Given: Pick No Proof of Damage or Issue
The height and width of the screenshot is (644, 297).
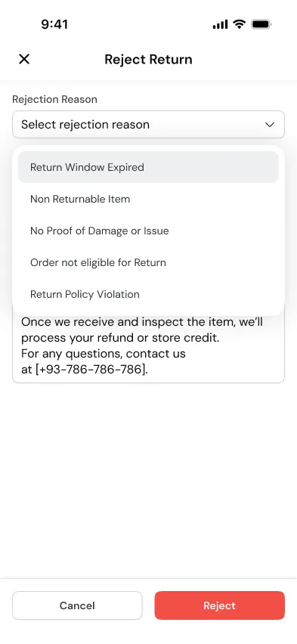Looking at the screenshot, I should point(148,231).
